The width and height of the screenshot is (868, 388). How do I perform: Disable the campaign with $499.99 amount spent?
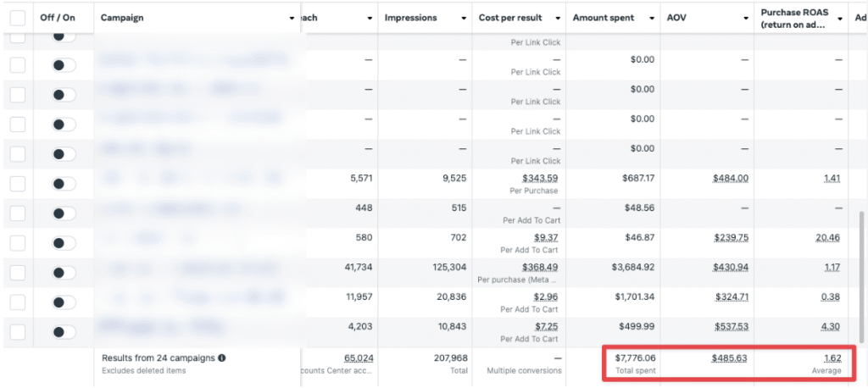[x=64, y=332]
